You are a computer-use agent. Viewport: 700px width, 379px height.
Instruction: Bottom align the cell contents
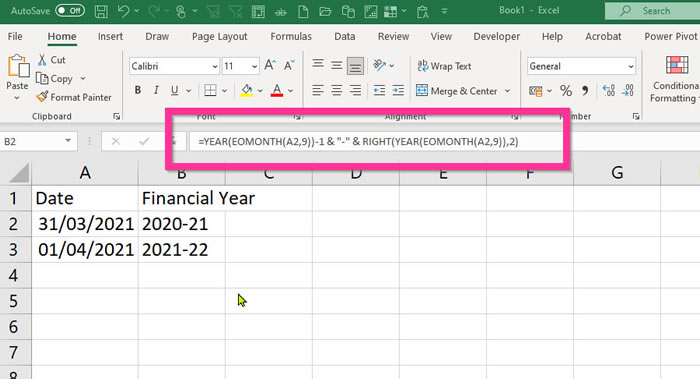355,66
